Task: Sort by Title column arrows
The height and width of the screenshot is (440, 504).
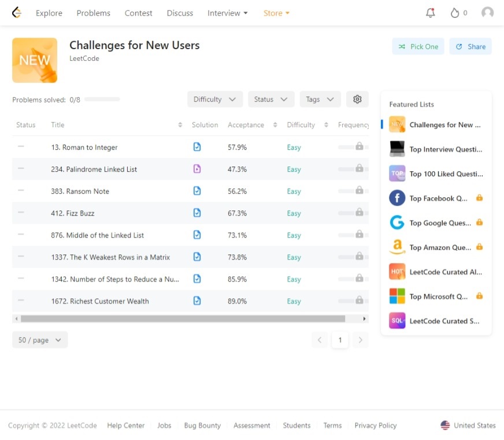Action: (x=180, y=125)
